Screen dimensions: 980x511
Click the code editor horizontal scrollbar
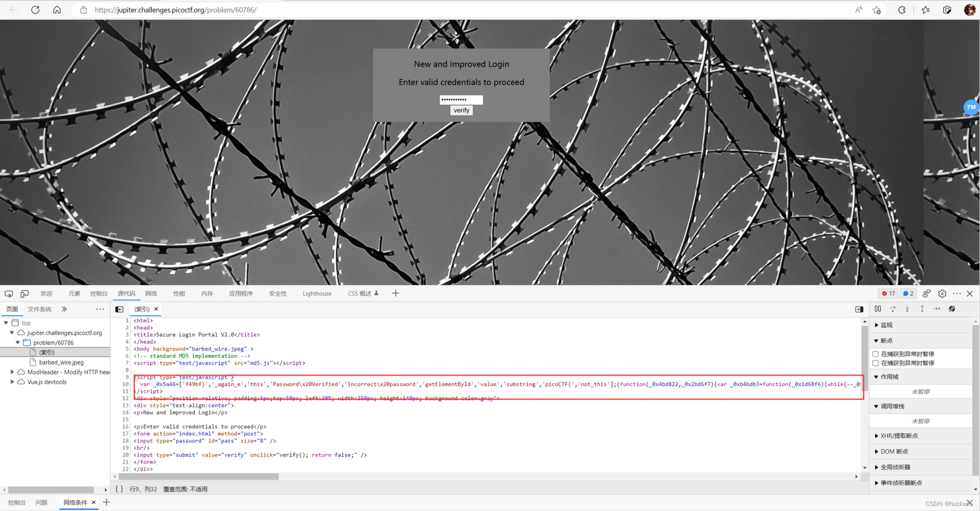coord(198,476)
